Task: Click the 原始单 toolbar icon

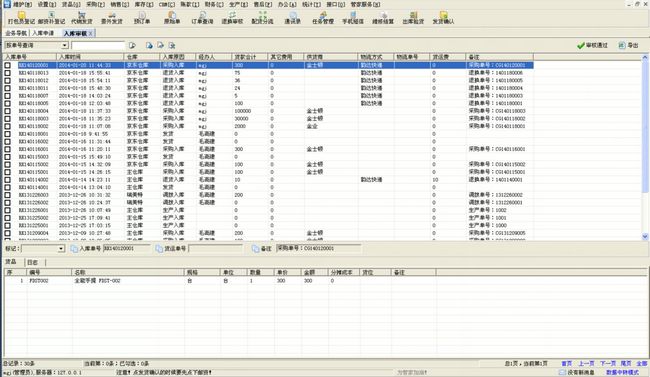Action: 172,18
